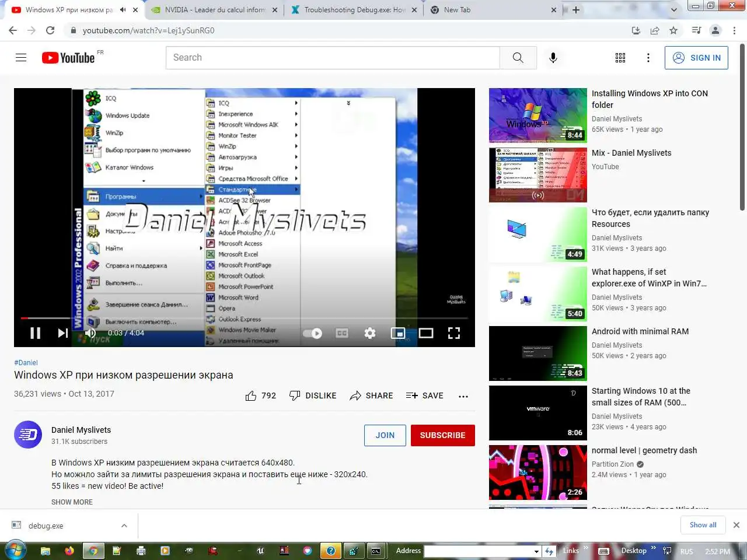Mute the video player volume
The width and height of the screenshot is (747, 560).
coord(90,333)
